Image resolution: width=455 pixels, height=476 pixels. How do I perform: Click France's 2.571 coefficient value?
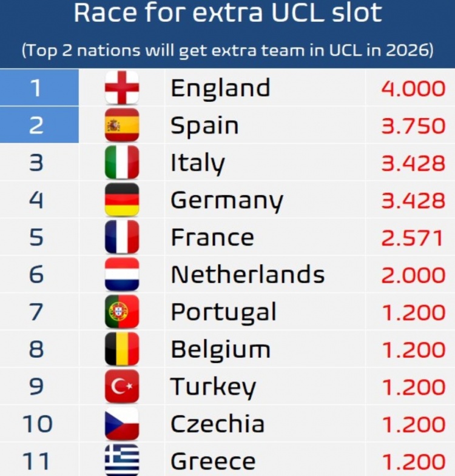[413, 238]
